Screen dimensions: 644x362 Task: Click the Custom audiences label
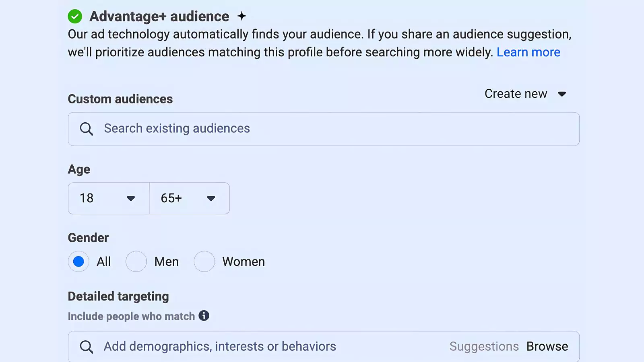(x=120, y=99)
